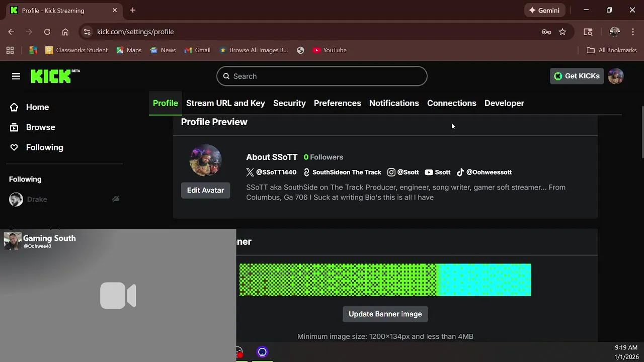Screen dimensions: 644x362
Task: Open Chrome profile avatar
Action: [x=615, y=32]
